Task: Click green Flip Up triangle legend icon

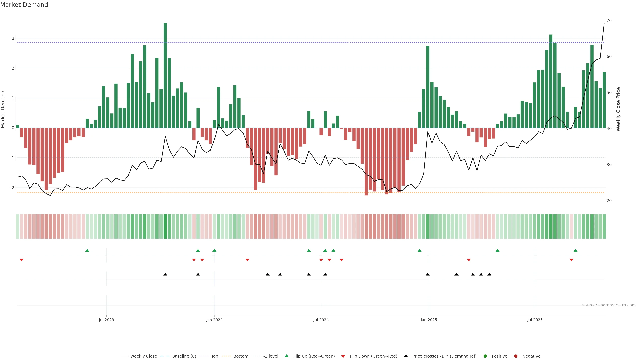Action: coord(287,356)
